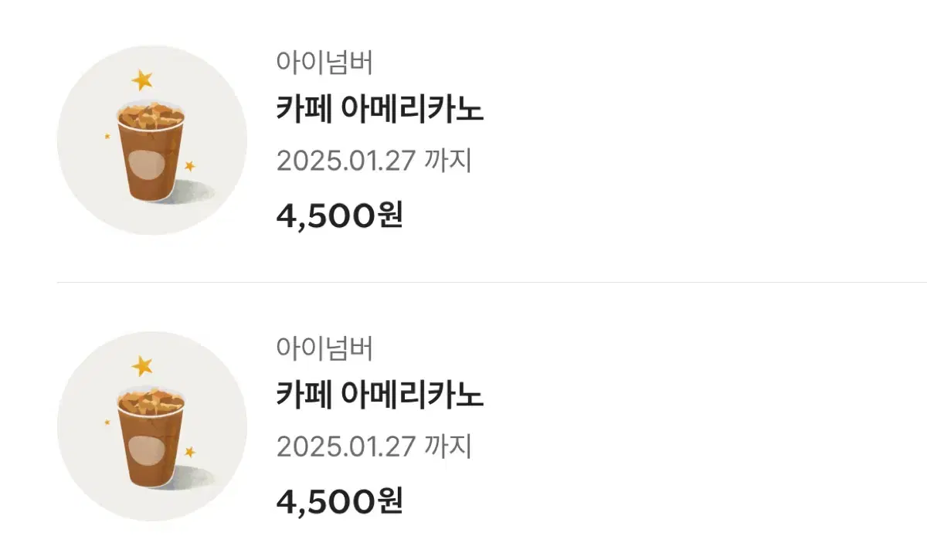The image size is (927, 560).
Task: Open the second 카페 아메리카노 coupon image
Action: coord(152,426)
